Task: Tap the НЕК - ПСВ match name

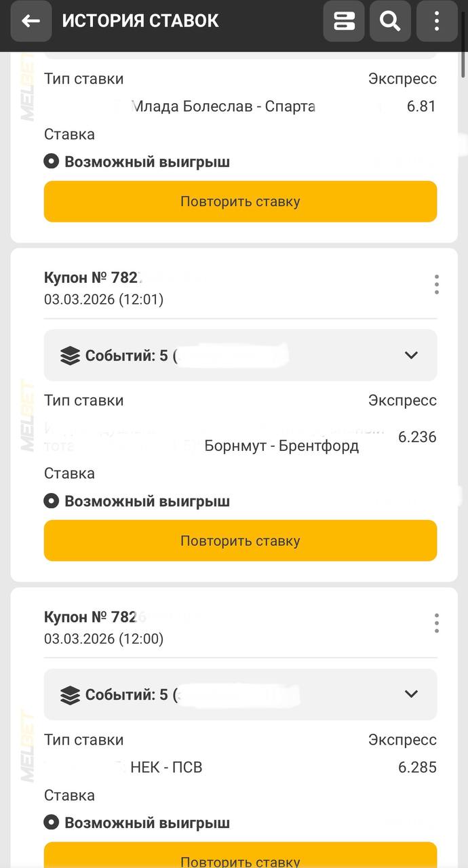Action: (x=166, y=768)
